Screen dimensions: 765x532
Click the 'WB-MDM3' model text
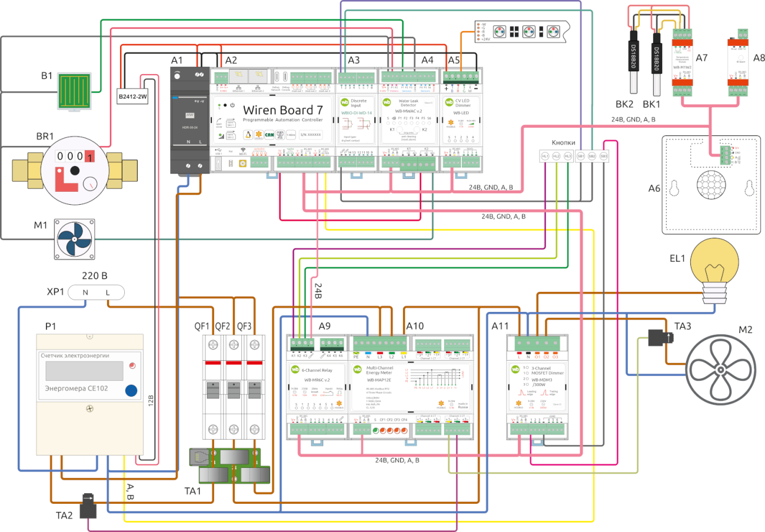pyautogui.click(x=542, y=380)
